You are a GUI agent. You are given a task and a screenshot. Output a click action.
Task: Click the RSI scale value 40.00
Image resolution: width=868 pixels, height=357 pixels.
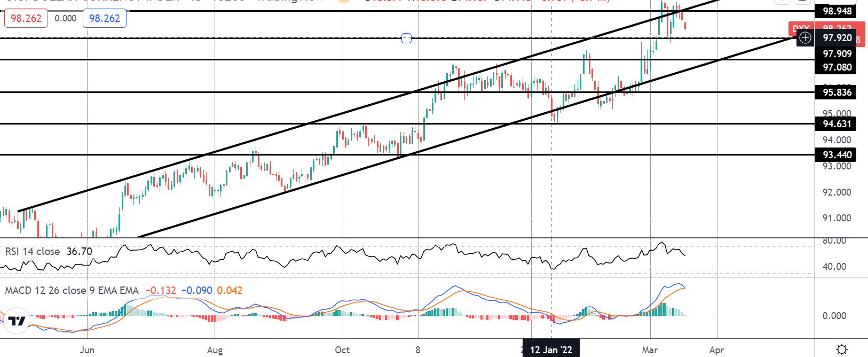(834, 267)
